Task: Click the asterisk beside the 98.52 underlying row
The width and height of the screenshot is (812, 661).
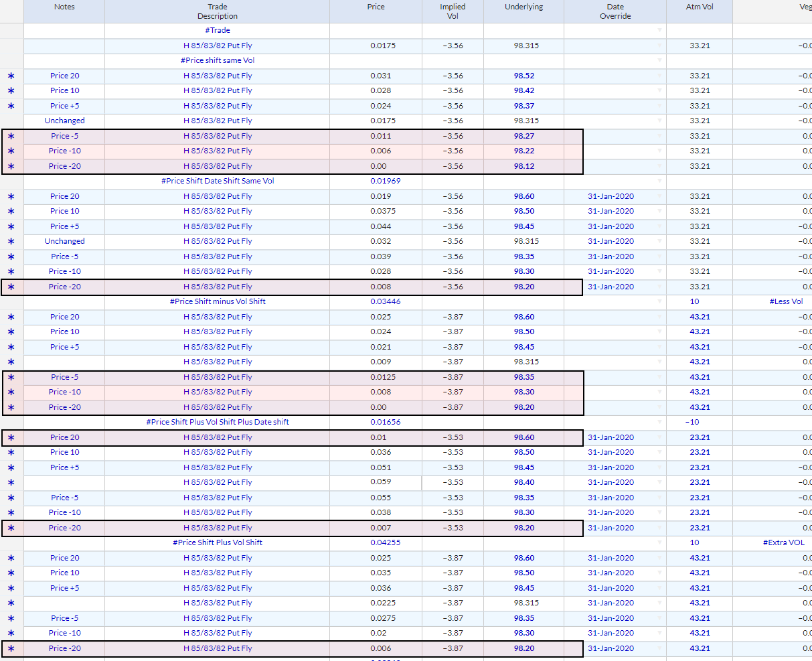Action: tap(11, 76)
